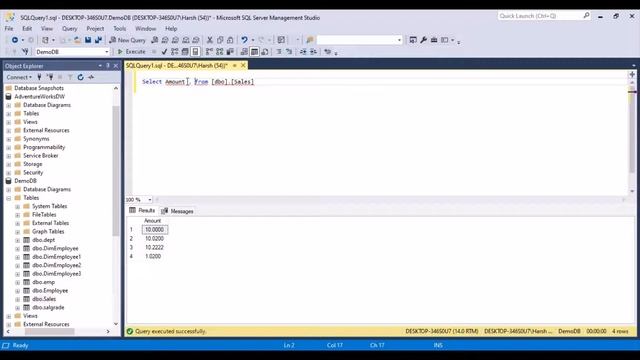This screenshot has height=360, width=640.
Task: Open a Database Engine Query from the toolbar
Action: [154, 40]
